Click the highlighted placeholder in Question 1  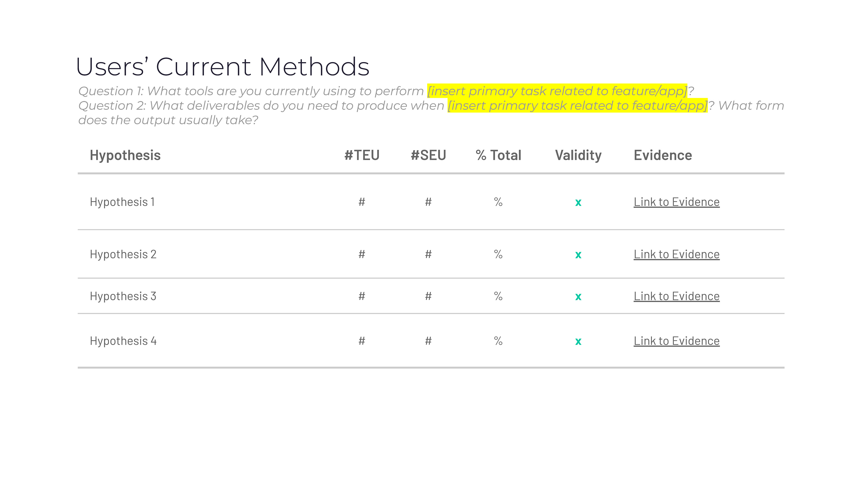point(557,91)
